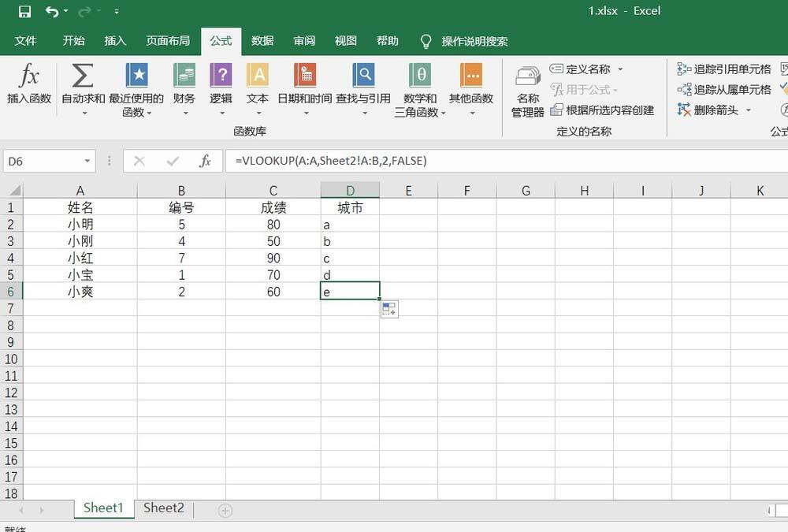Viewport: 788px width, 532px height.
Task: Click 追踪引用单元格
Action: click(723, 69)
